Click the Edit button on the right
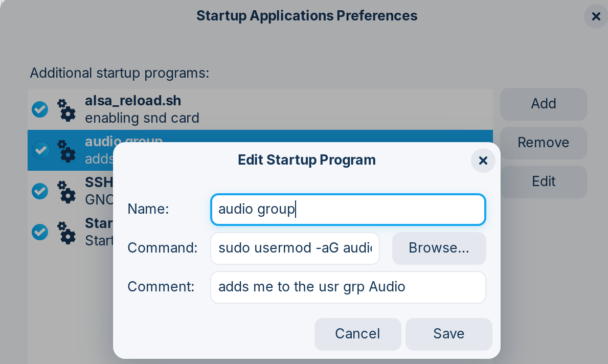 [543, 181]
